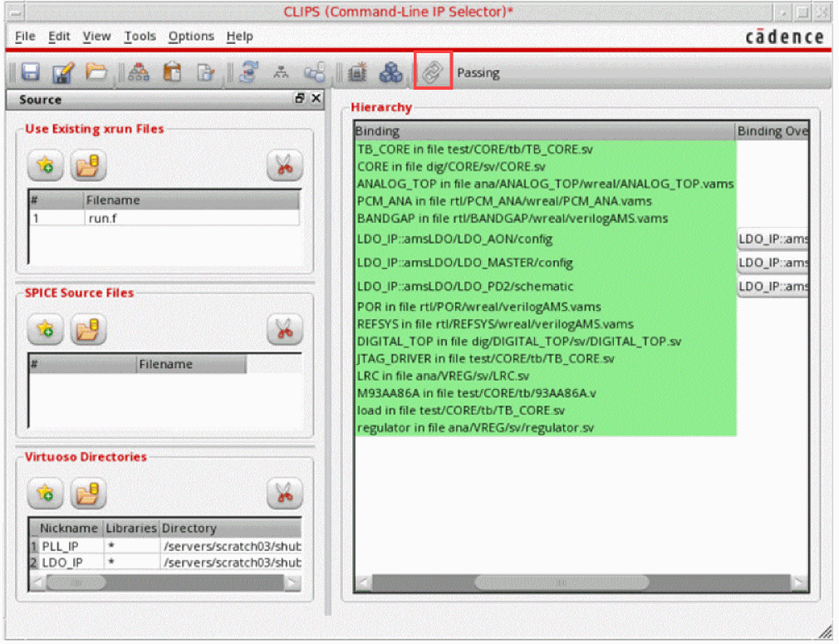Select the M93AA86A binding row
Viewport: 839px width, 644px height.
[x=546, y=393]
